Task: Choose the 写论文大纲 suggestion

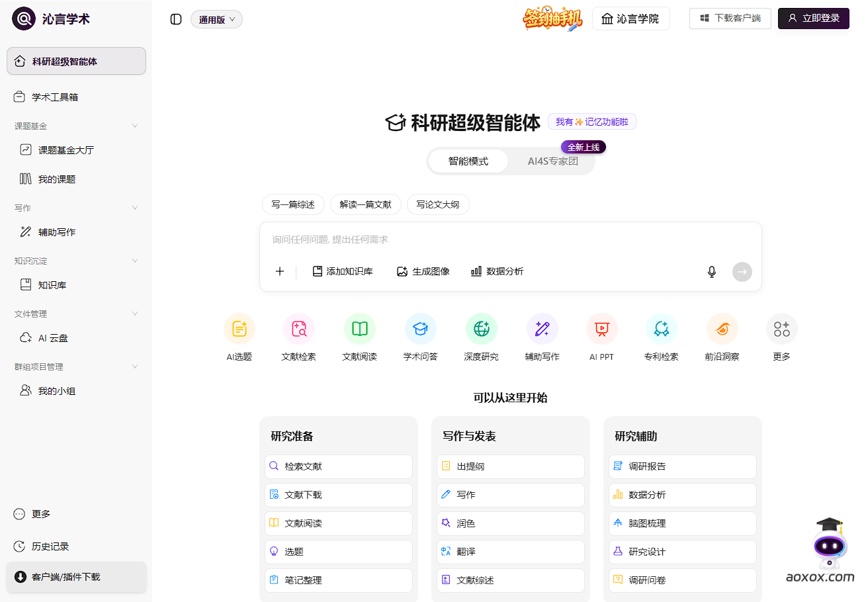Action: 438,204
